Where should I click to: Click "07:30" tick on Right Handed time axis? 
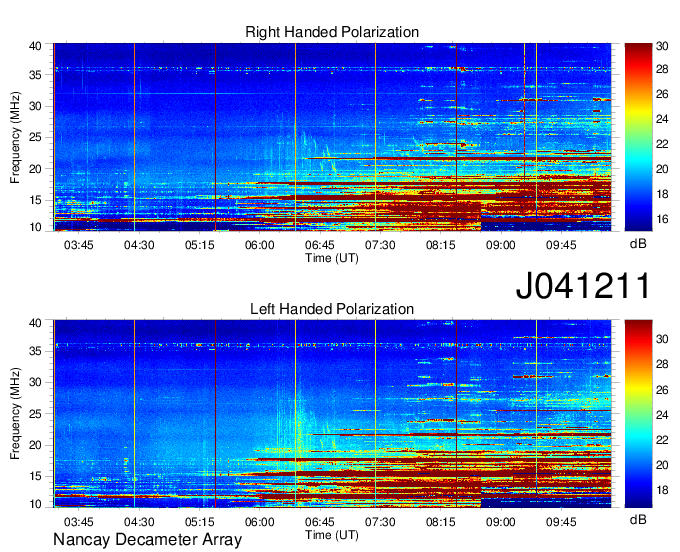380,245
